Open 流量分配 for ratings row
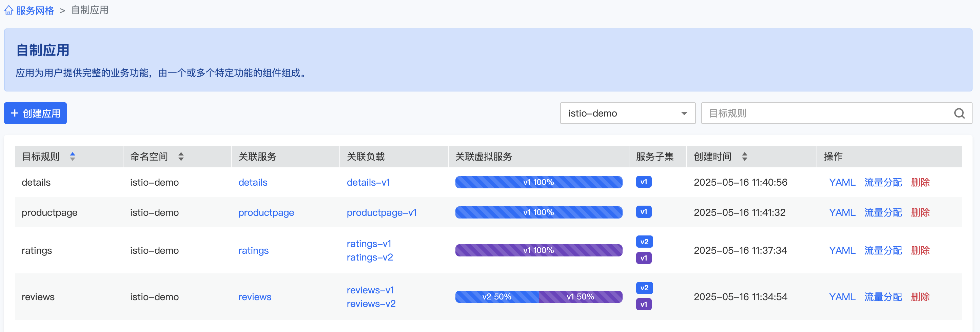Screen dimensions: 980x332 (883, 250)
